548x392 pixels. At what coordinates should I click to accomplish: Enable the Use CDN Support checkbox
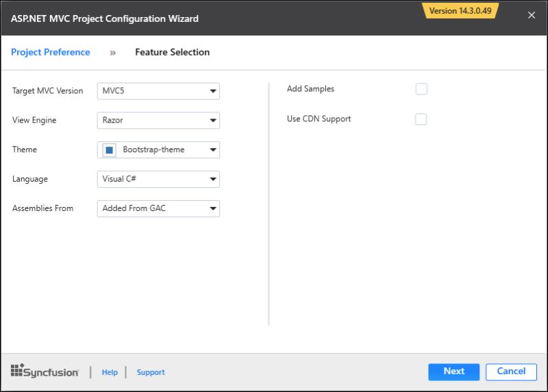point(421,119)
